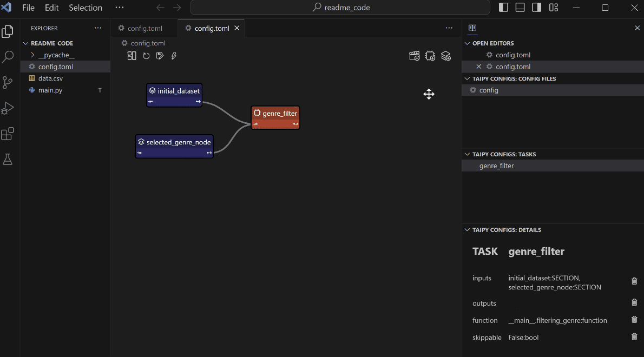This screenshot has height=357, width=644.
Task: Show more menu bar items
Action: click(120, 8)
